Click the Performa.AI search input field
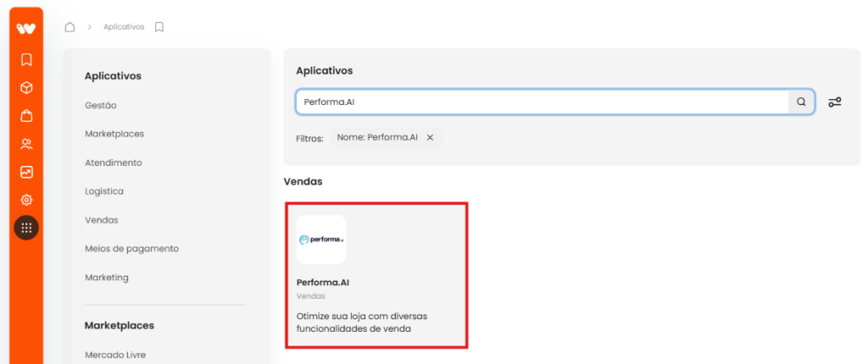The image size is (868, 364). click(542, 102)
